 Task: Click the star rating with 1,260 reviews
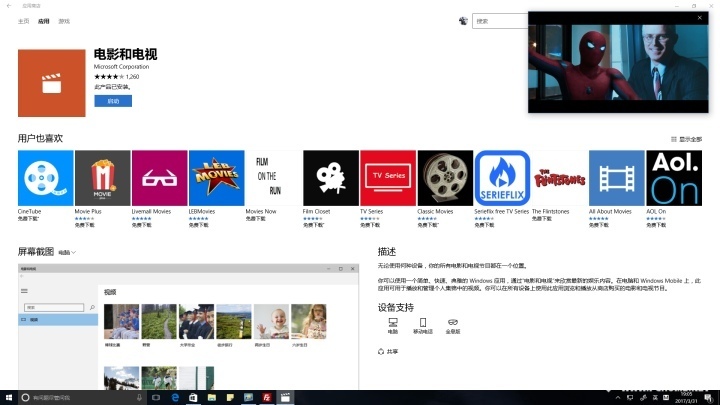click(116, 77)
